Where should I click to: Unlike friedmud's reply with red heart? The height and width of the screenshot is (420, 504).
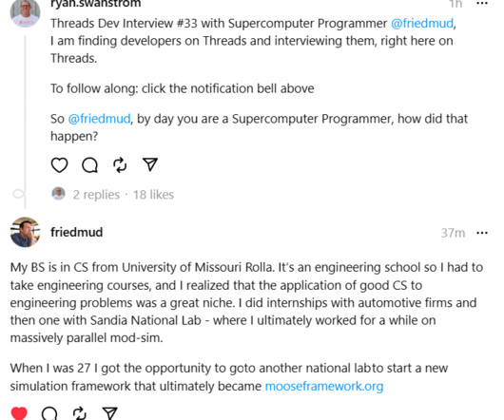point(19,413)
